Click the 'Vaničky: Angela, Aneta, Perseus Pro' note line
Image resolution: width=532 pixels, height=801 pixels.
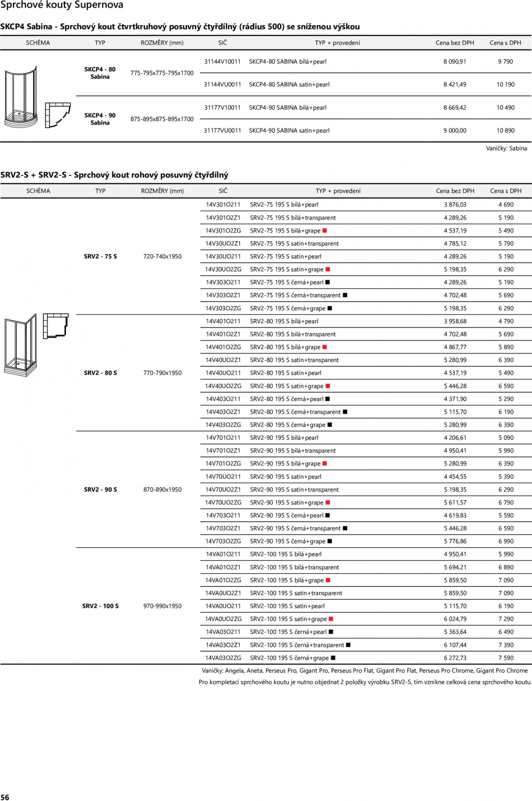(x=365, y=670)
